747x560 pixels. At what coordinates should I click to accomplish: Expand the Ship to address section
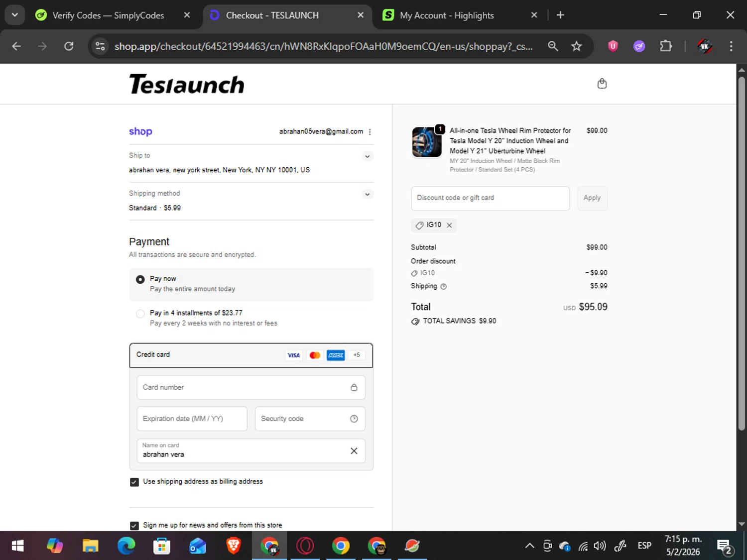click(367, 156)
